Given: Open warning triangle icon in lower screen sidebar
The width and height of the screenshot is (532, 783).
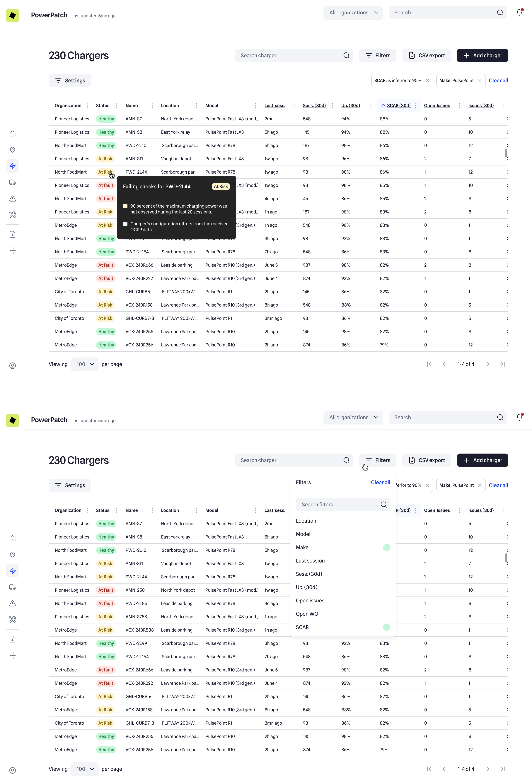Looking at the screenshot, I should click(12, 603).
